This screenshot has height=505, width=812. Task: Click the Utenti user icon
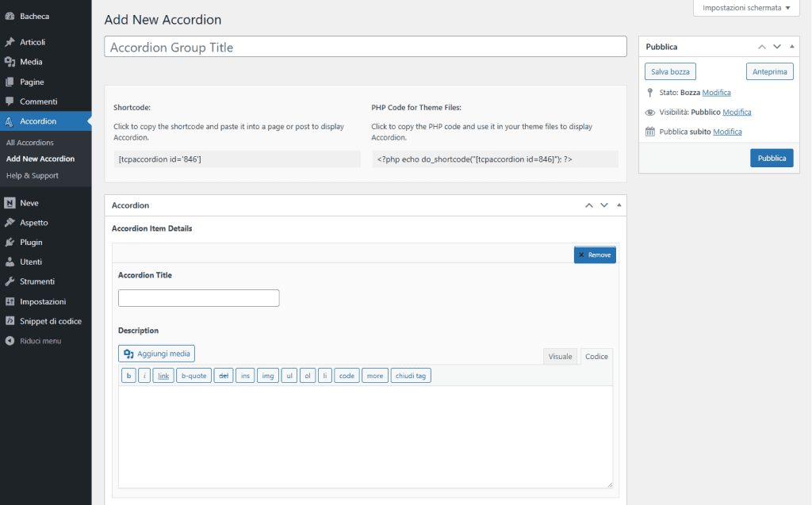[10, 262]
